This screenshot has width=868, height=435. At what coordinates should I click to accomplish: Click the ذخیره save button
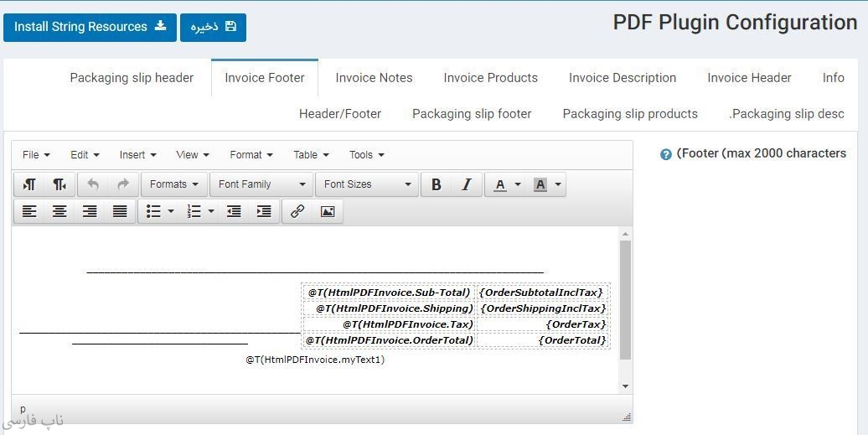[x=213, y=27]
